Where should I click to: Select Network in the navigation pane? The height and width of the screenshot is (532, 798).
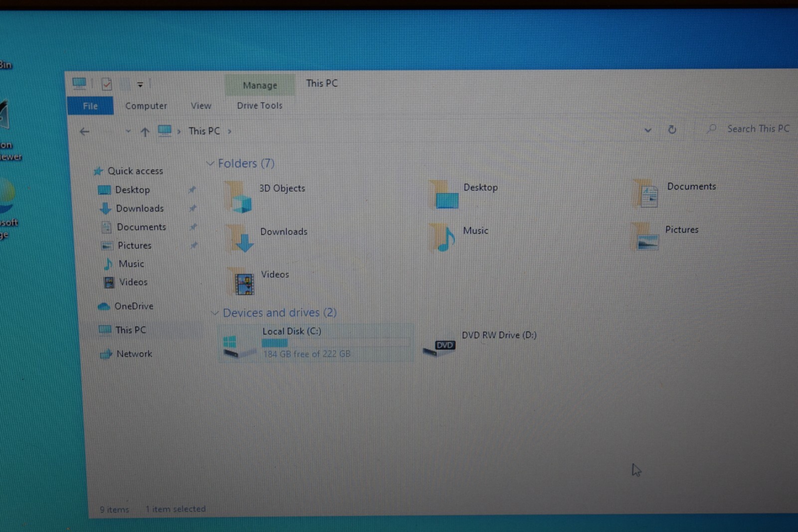134,354
